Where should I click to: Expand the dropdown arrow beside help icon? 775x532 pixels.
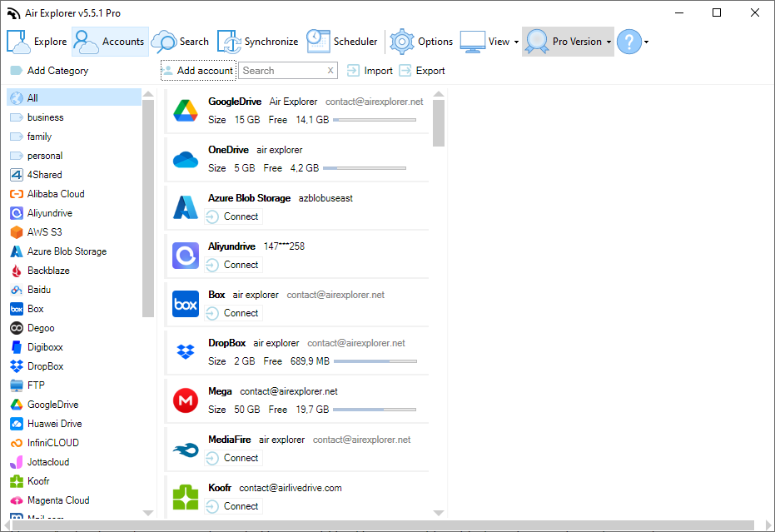point(646,42)
